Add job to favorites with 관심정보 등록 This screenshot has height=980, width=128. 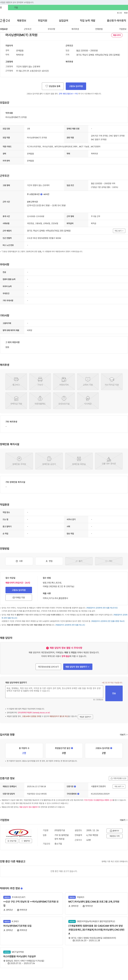click(53, 86)
